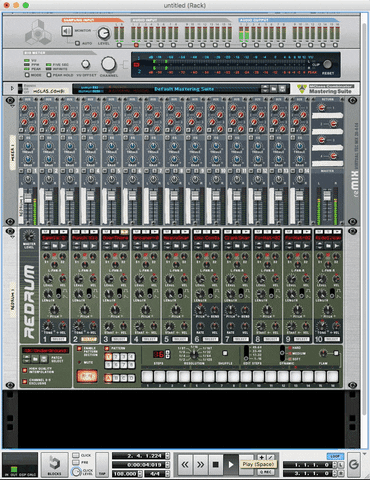
Task: Turn the mixer channel 1 pan knob
Action: [x=28, y=180]
